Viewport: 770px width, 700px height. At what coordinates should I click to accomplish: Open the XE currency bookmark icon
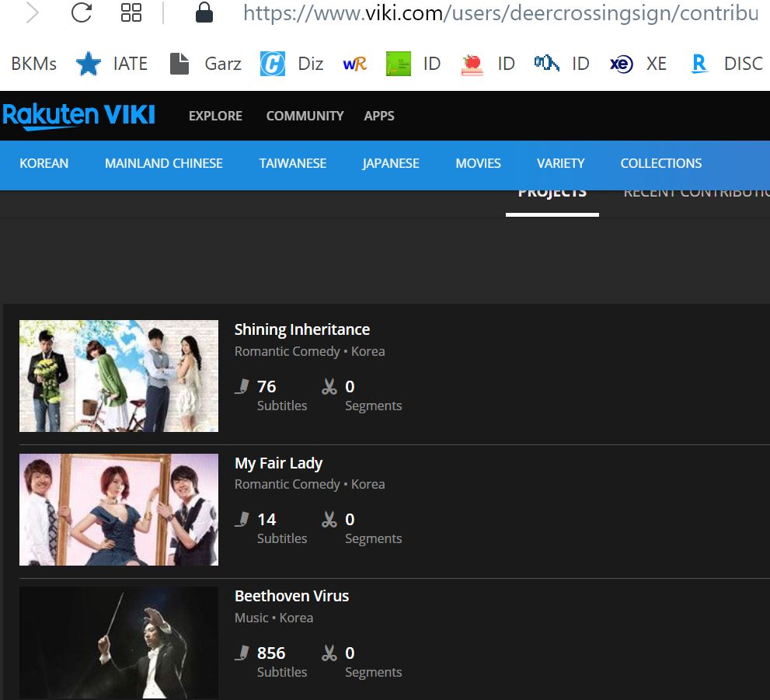pos(621,64)
